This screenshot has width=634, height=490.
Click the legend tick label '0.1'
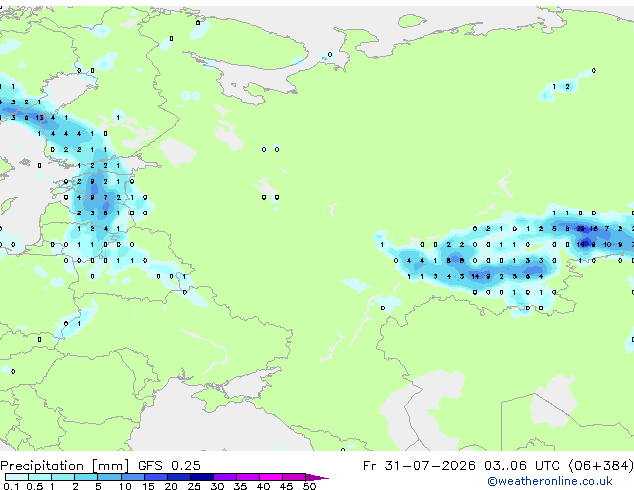pos(11,486)
